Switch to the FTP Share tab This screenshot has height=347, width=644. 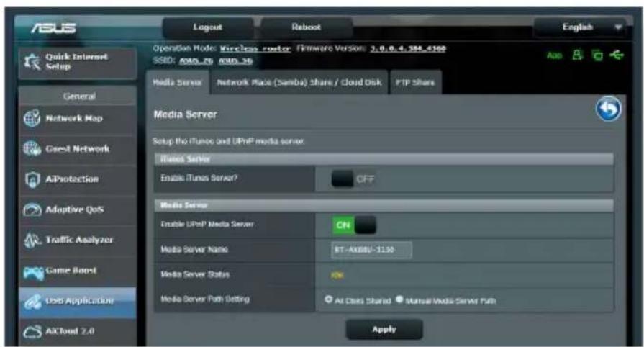pyautogui.click(x=414, y=82)
